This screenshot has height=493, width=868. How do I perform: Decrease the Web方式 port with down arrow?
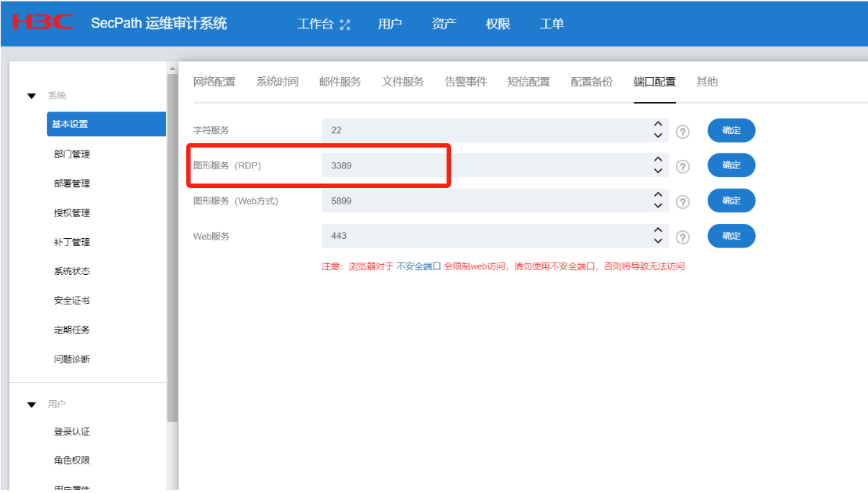tap(657, 207)
